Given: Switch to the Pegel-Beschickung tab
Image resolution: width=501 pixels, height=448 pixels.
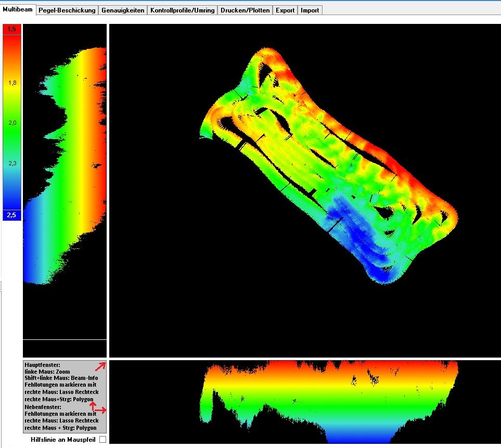Looking at the screenshot, I should point(67,10).
